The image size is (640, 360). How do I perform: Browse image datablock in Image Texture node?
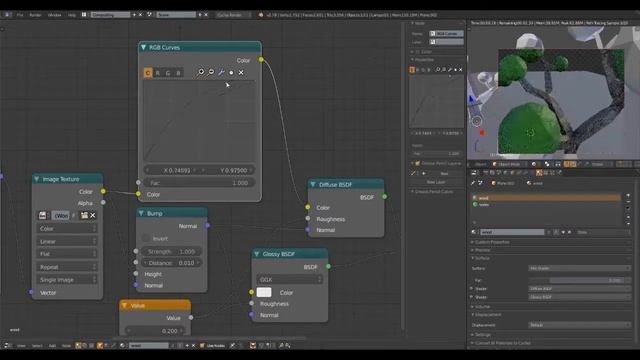42,215
